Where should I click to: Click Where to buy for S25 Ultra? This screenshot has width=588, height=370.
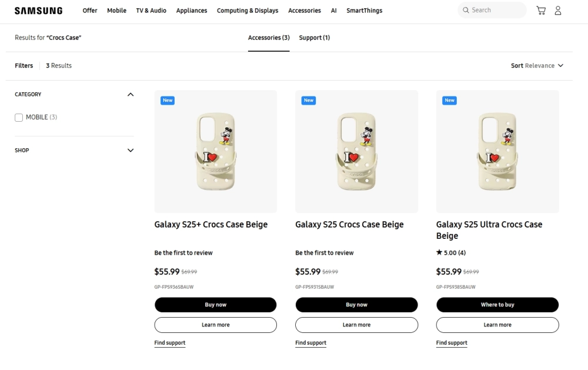[497, 305]
